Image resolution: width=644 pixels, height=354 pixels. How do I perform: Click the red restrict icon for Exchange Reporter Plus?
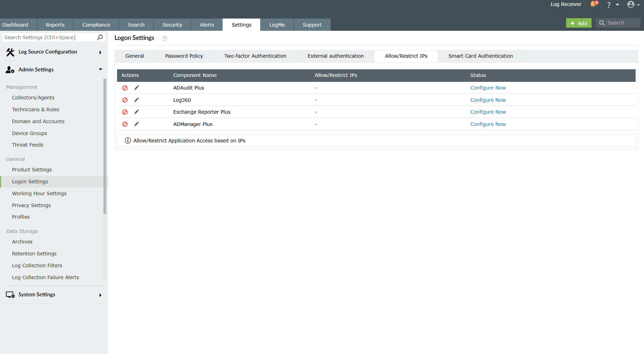click(x=125, y=112)
